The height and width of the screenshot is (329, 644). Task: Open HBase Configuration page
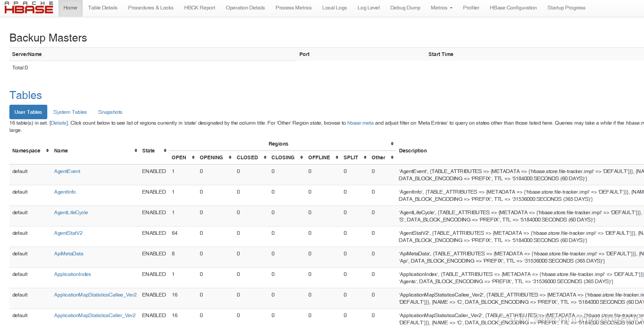pyautogui.click(x=513, y=8)
